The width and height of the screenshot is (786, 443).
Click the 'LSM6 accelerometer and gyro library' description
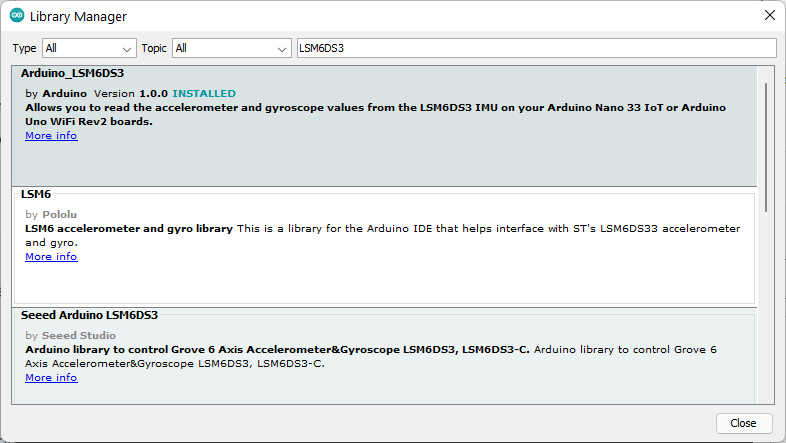[129, 229]
